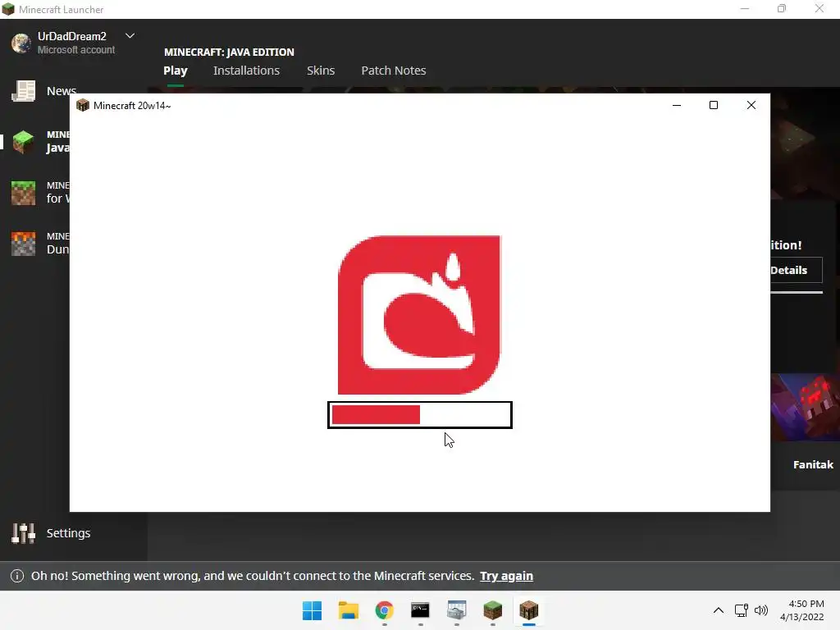The height and width of the screenshot is (630, 840).
Task: Click the Details button in launcher
Action: (796, 270)
